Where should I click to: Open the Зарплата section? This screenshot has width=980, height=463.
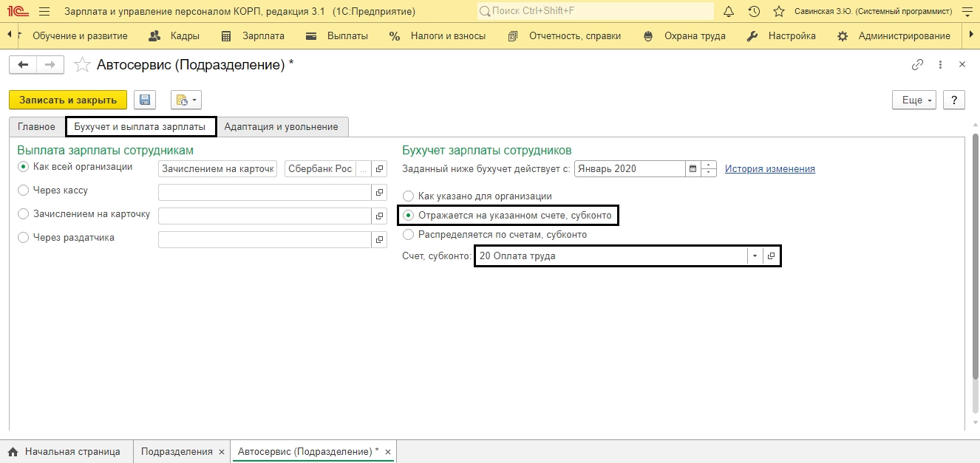coord(253,35)
